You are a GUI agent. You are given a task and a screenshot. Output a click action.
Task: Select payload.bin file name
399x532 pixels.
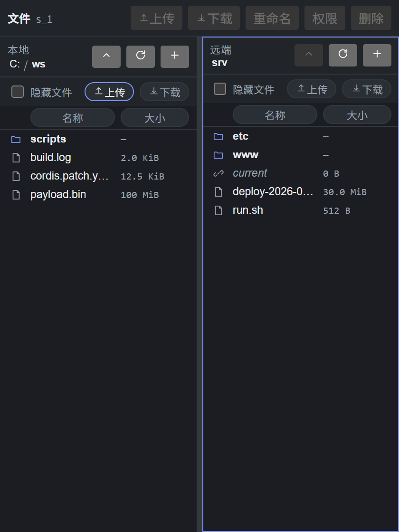[x=58, y=194]
